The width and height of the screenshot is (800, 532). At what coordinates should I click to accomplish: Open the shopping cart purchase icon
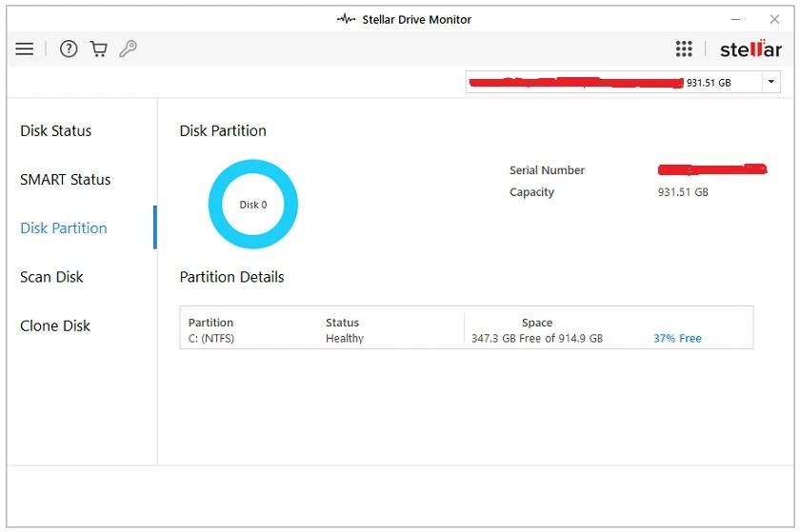pos(98,49)
